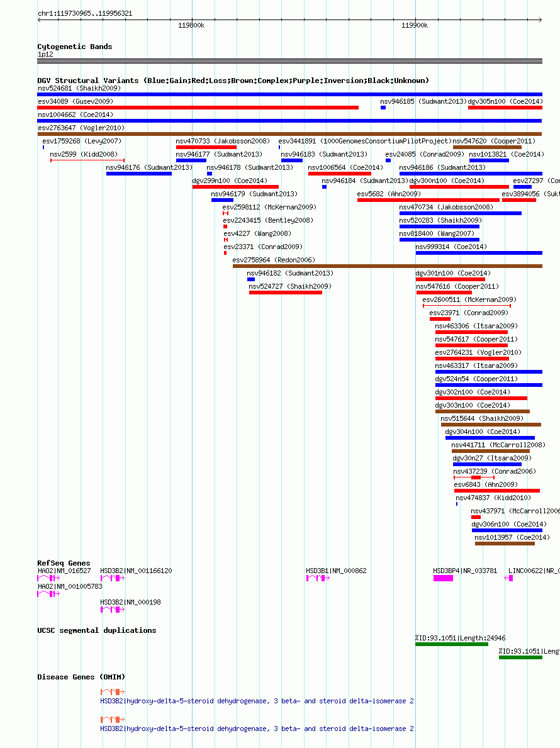560x748 pixels.
Task: Select the dgv299n100 (Coe2014) red bar
Action: 235,187
